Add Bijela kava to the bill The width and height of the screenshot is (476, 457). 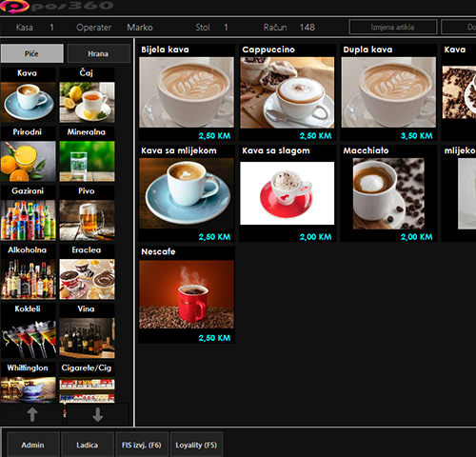(x=187, y=92)
